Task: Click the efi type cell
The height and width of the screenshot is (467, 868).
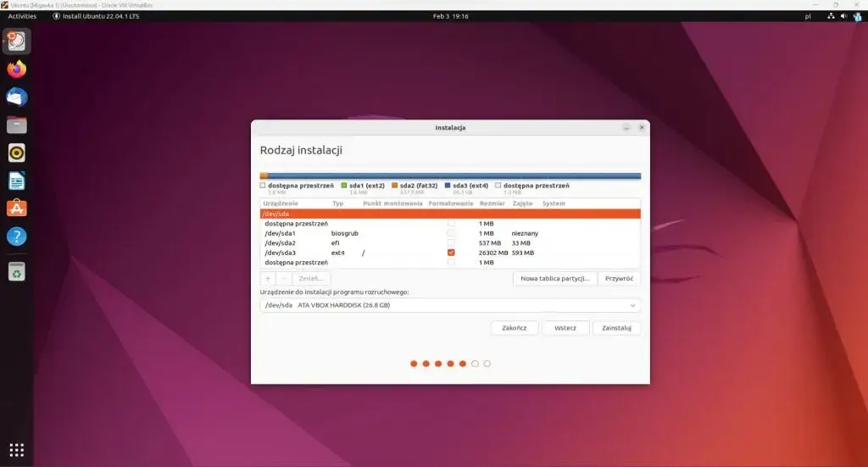Action: tap(336, 243)
